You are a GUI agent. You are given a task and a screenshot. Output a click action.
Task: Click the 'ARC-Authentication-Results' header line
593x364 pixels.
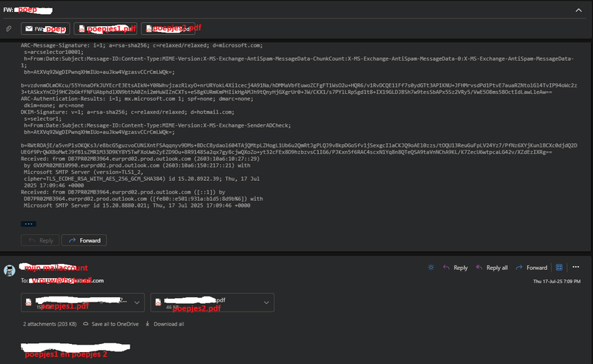137,99
